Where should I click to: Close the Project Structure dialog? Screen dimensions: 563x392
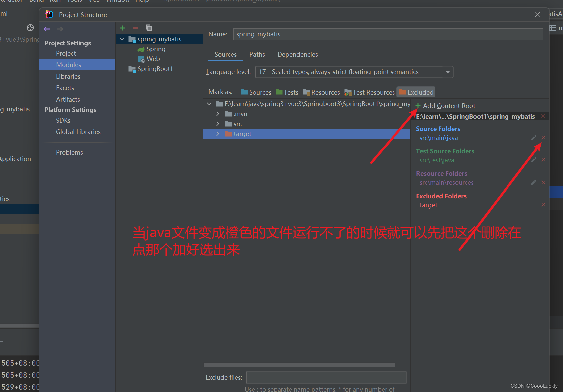pyautogui.click(x=538, y=14)
